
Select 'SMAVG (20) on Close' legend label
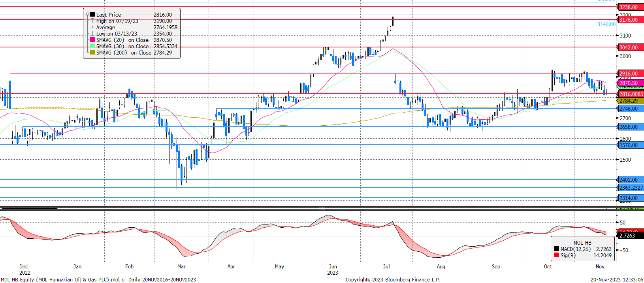click(122, 40)
